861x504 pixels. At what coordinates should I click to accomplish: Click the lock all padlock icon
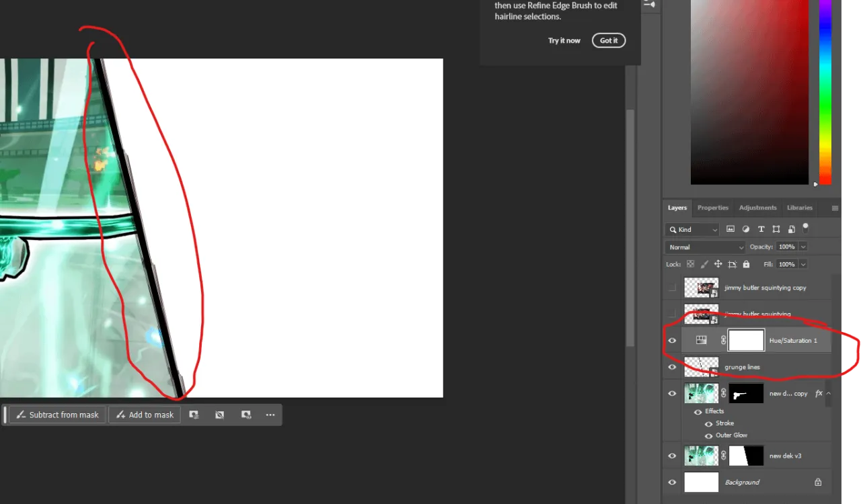(745, 263)
